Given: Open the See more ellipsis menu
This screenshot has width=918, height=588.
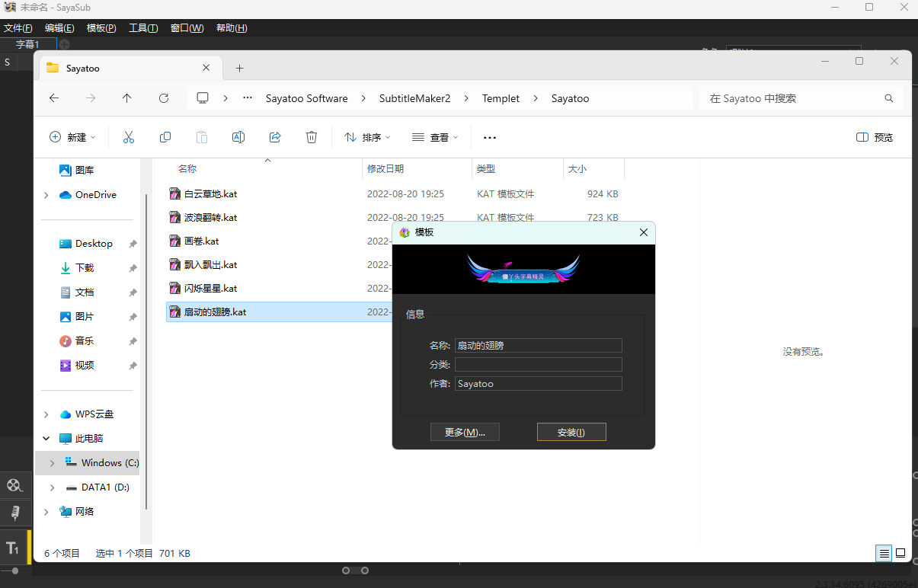Looking at the screenshot, I should coord(489,137).
